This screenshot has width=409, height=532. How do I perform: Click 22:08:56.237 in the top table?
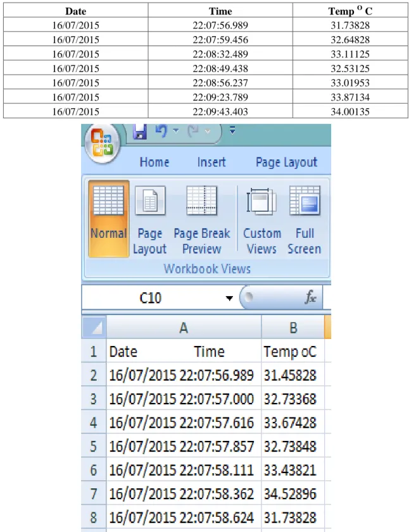point(220,83)
